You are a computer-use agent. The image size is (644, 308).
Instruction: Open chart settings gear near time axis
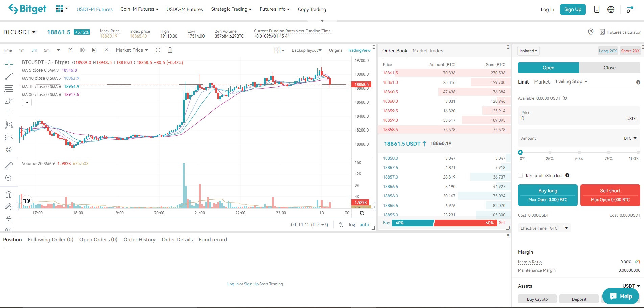(362, 213)
